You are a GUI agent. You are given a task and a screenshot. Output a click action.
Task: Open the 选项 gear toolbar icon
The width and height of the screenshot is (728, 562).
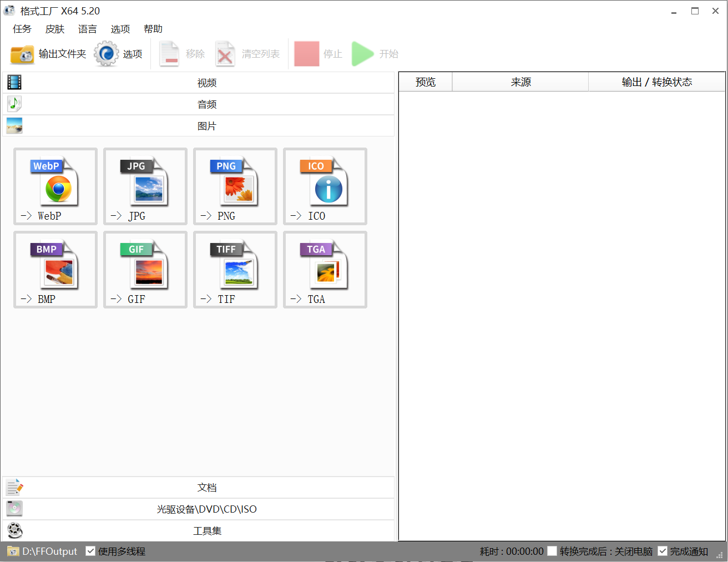[x=106, y=54]
